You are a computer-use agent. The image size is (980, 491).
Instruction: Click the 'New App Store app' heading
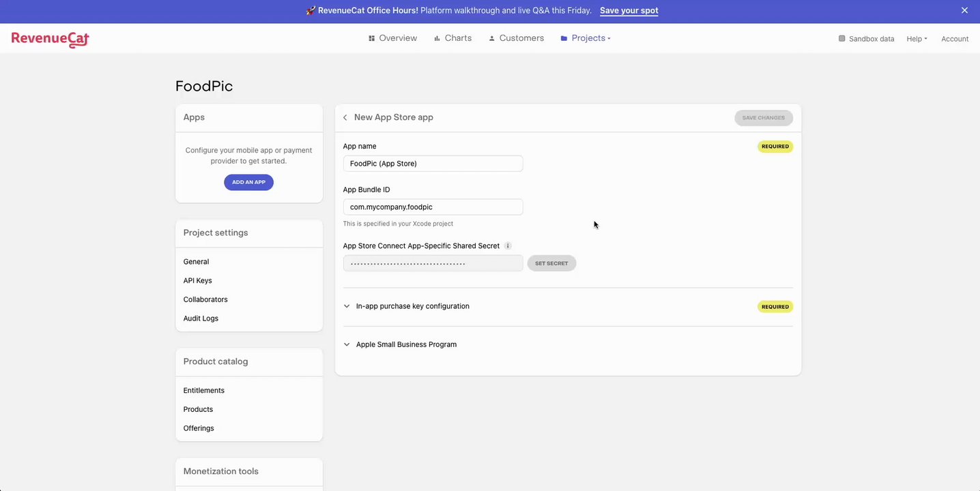394,117
